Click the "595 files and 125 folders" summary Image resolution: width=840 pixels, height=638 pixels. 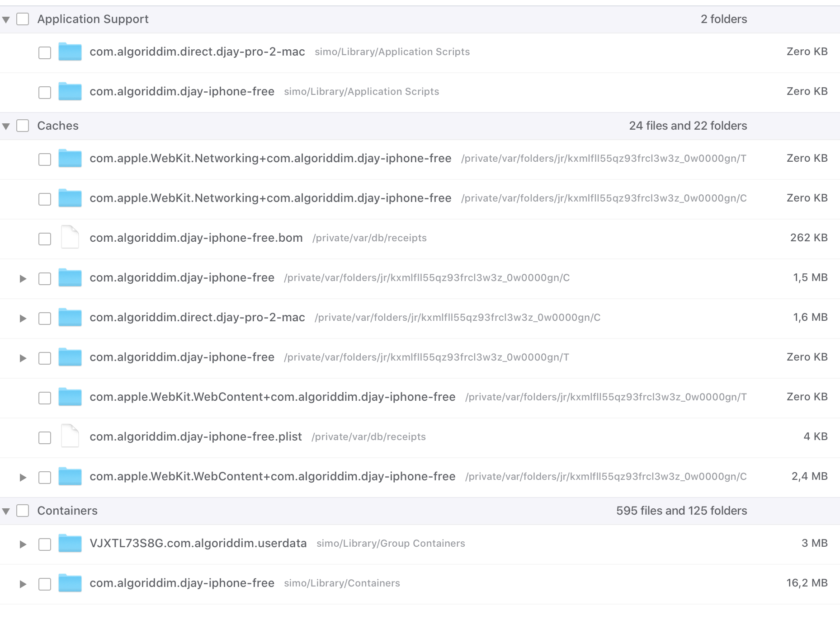coord(682,511)
